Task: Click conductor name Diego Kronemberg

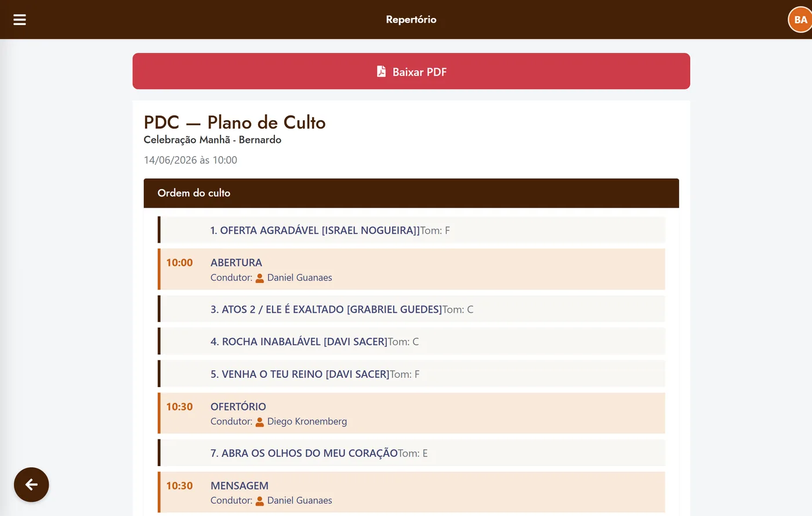Action: (307, 421)
